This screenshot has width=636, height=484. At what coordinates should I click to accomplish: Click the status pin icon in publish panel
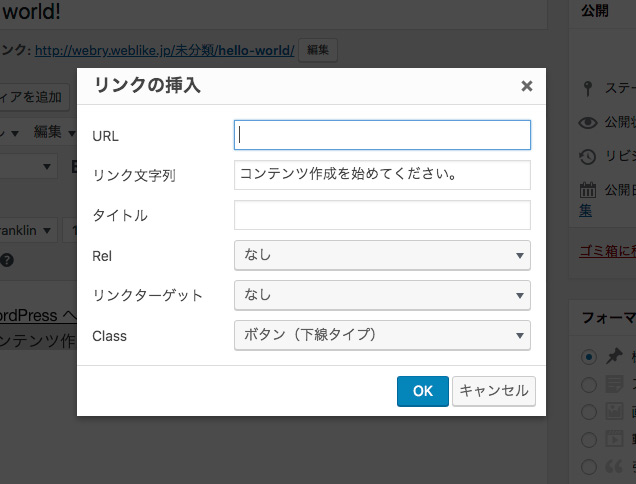coord(588,87)
